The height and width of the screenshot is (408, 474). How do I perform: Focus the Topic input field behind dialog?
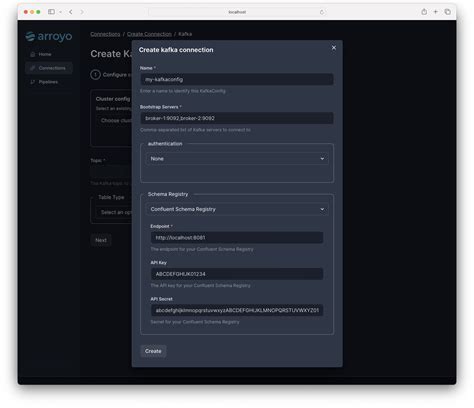point(111,172)
